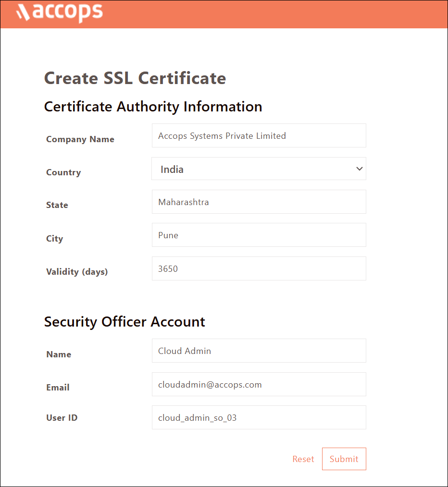448x487 pixels.
Task: Focus the Company Name input field
Action: 259,136
